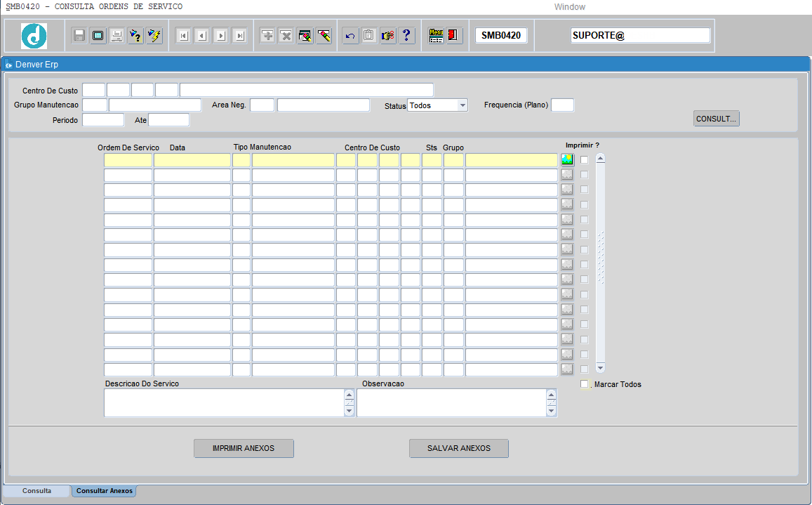812x505 pixels.
Task: Click the Help question mark icon
Action: (x=406, y=36)
